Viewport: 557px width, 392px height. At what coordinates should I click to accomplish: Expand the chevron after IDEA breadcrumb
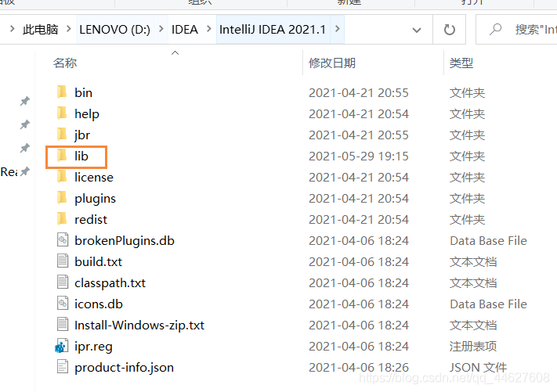click(209, 29)
